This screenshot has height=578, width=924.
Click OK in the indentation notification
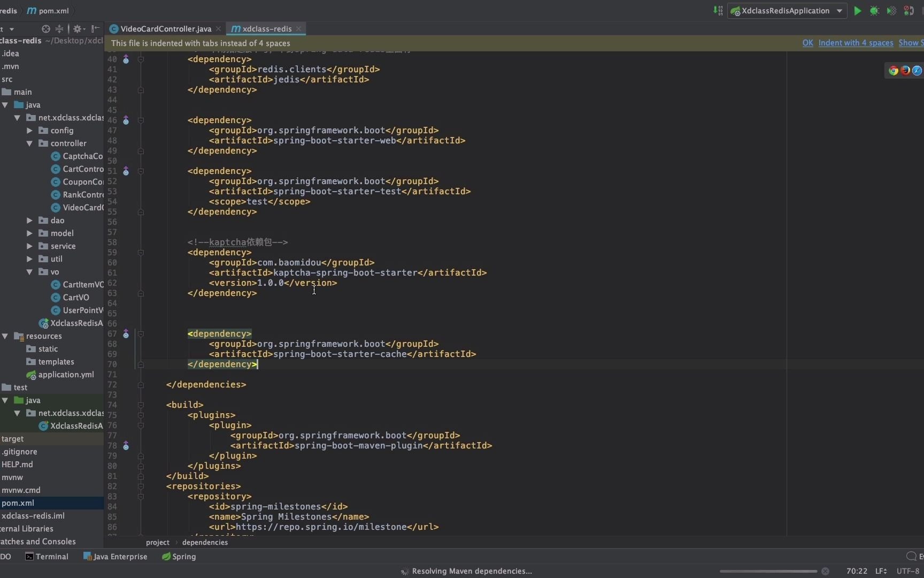807,43
